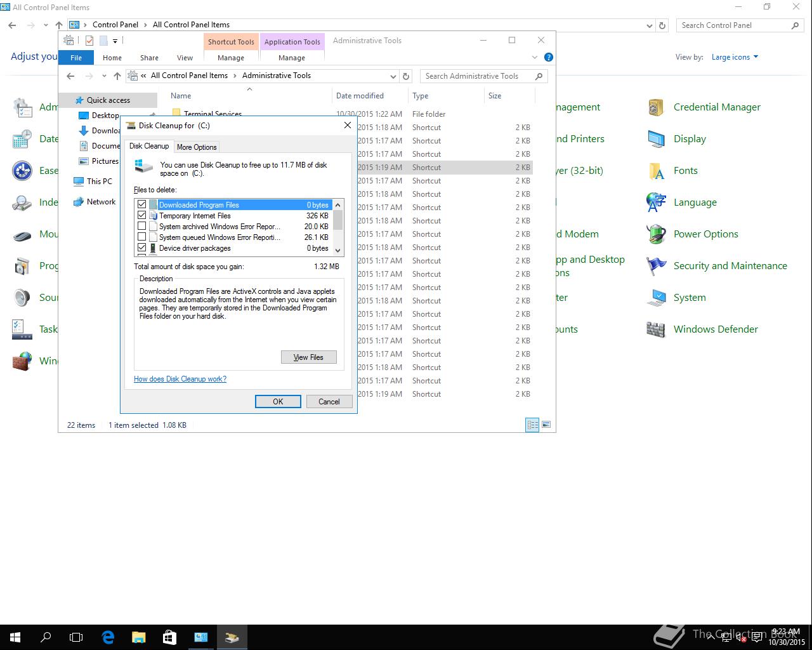Image resolution: width=812 pixels, height=650 pixels.
Task: Open Explorer help question mark icon
Action: 549,57
